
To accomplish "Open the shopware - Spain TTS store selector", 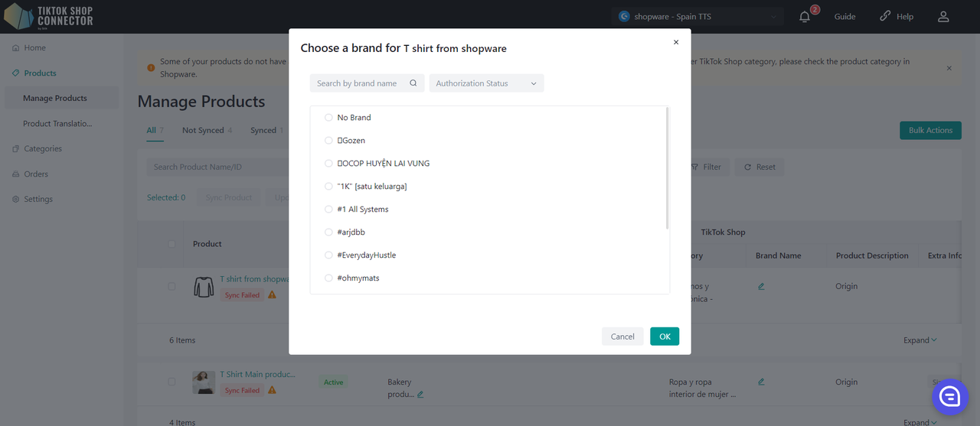I will (x=700, y=17).
